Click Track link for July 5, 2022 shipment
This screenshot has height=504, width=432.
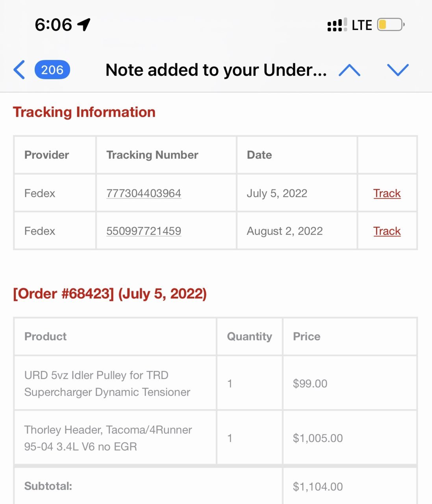387,193
